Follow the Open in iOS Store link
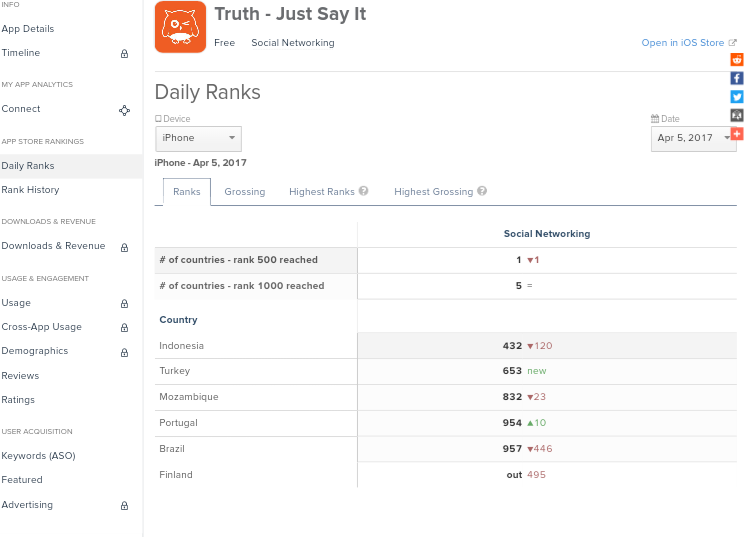The height and width of the screenshot is (537, 753). [x=683, y=43]
